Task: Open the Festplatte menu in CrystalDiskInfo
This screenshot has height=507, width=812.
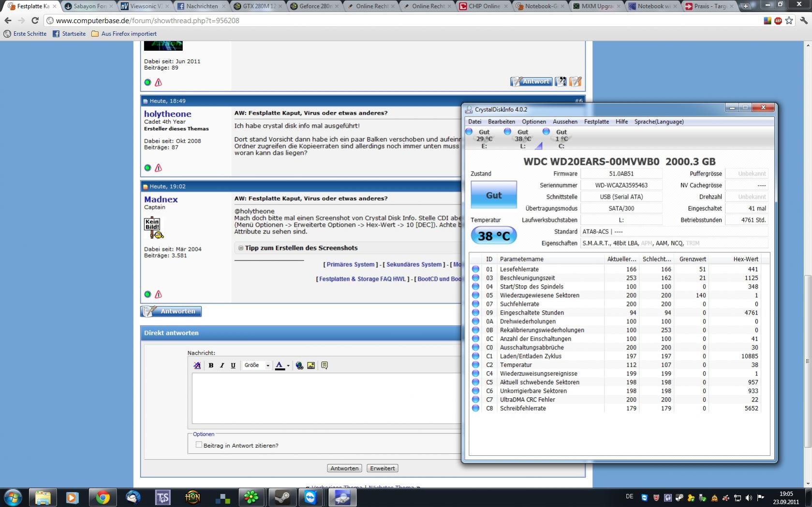Action: (596, 122)
